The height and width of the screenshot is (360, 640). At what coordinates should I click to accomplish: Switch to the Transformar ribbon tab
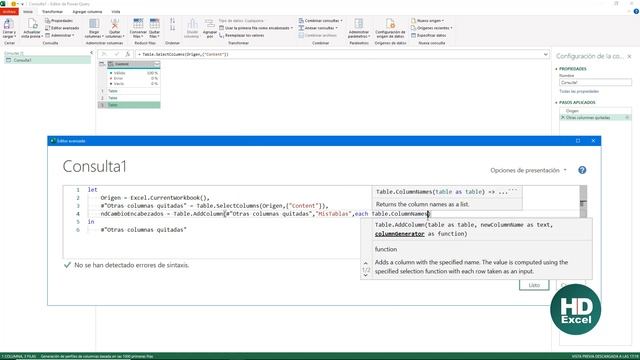click(53, 12)
